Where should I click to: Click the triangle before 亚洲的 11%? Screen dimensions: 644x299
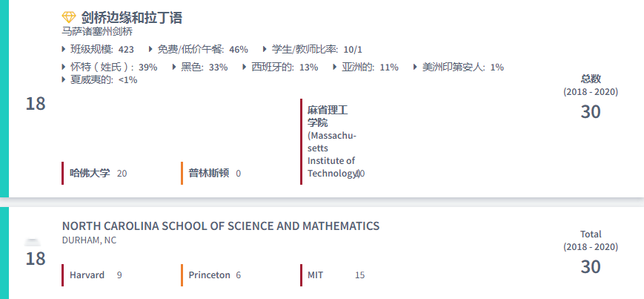coord(336,67)
